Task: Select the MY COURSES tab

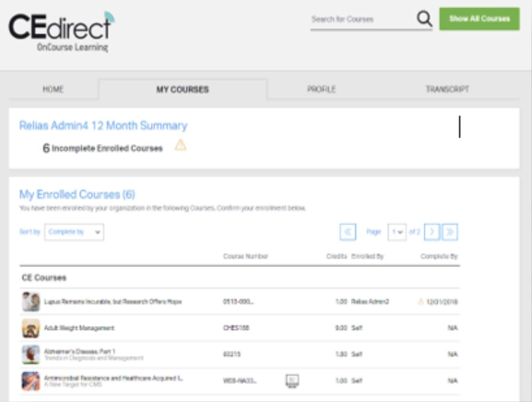Action: [183, 89]
